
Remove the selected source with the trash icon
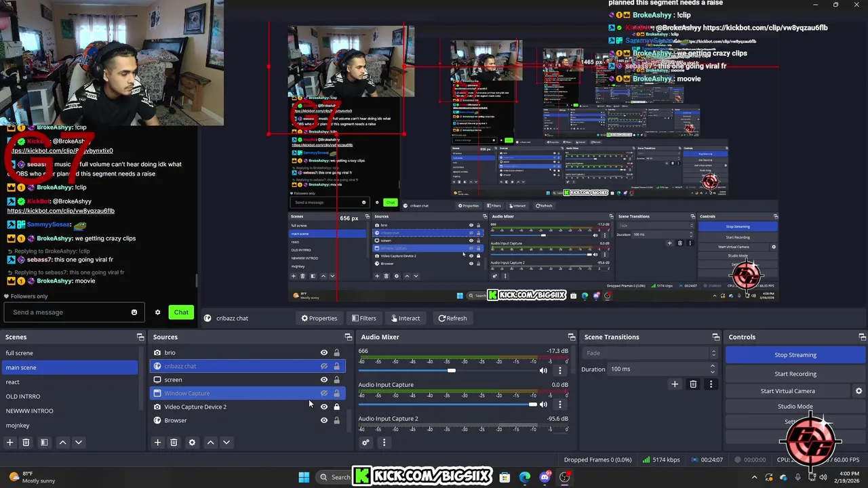click(x=174, y=443)
